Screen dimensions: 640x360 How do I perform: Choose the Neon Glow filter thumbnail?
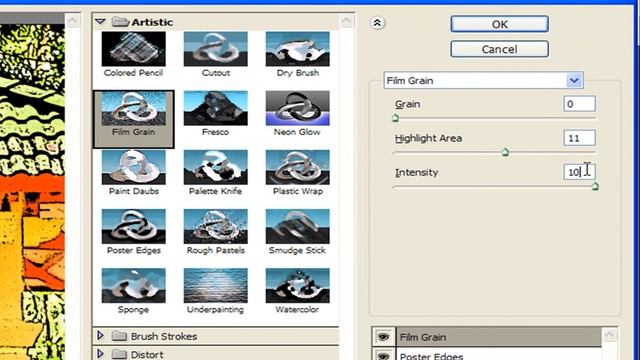pos(298,108)
